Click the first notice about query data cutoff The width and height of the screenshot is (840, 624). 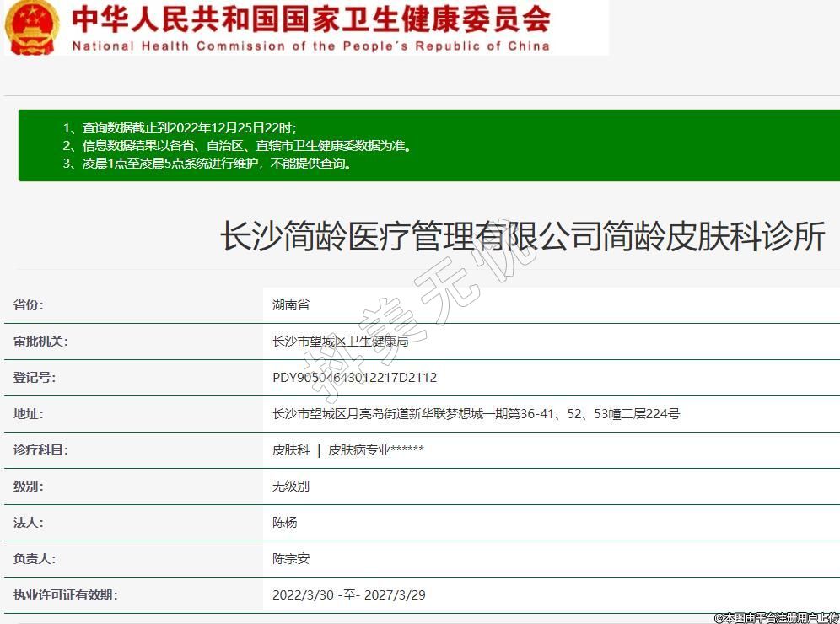[x=180, y=128]
